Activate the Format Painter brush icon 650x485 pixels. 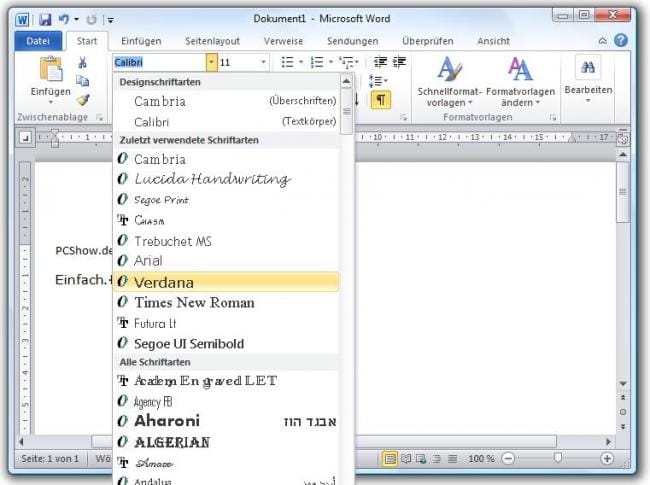(83, 99)
